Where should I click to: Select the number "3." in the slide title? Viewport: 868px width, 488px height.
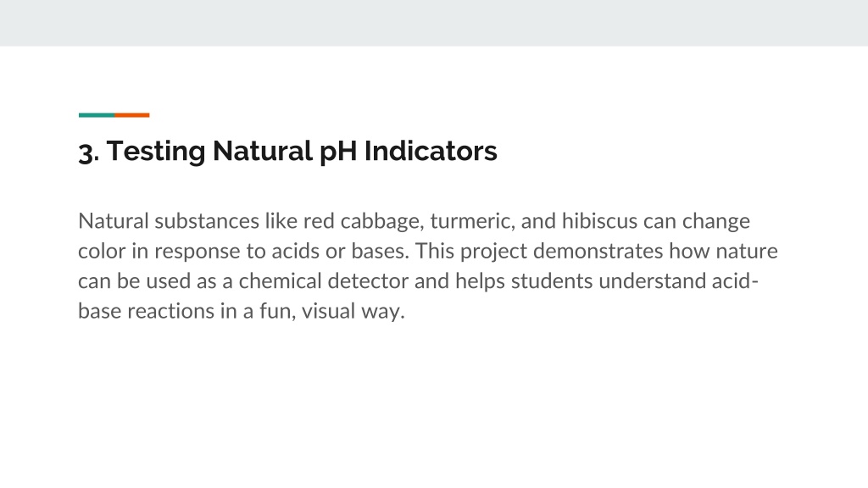[88, 152]
